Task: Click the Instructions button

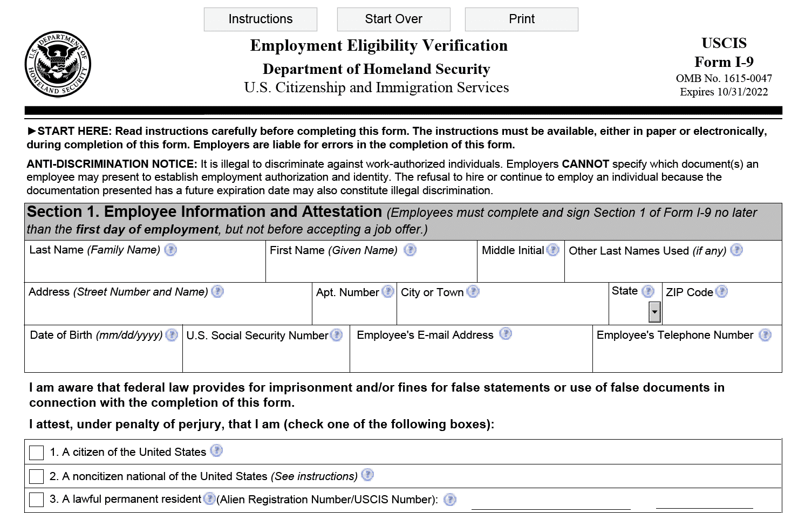Action: 261,19
